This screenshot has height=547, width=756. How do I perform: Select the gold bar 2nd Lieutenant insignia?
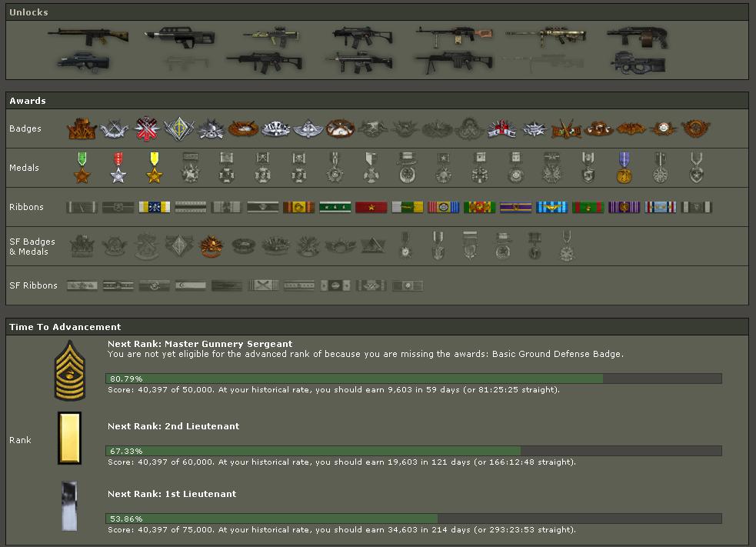point(69,438)
